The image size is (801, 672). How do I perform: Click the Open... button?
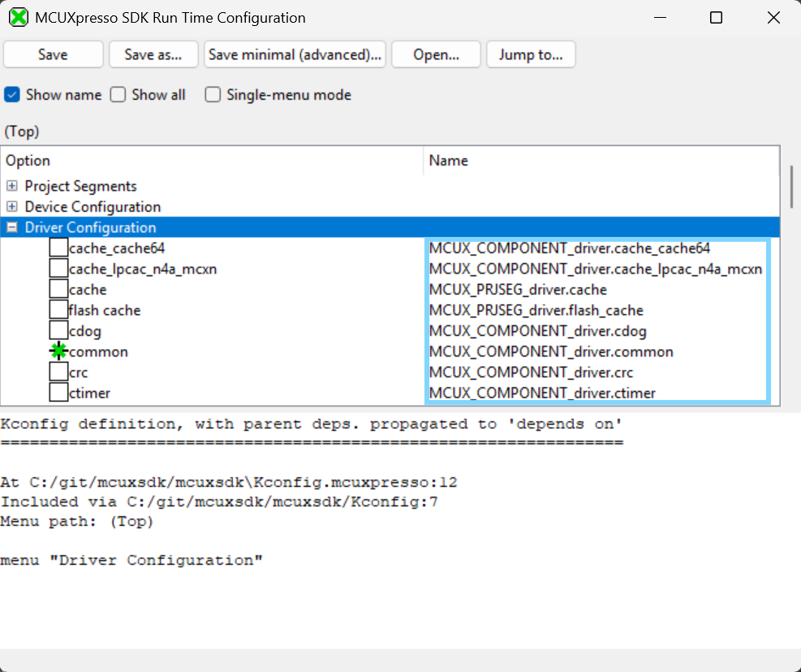tap(436, 54)
